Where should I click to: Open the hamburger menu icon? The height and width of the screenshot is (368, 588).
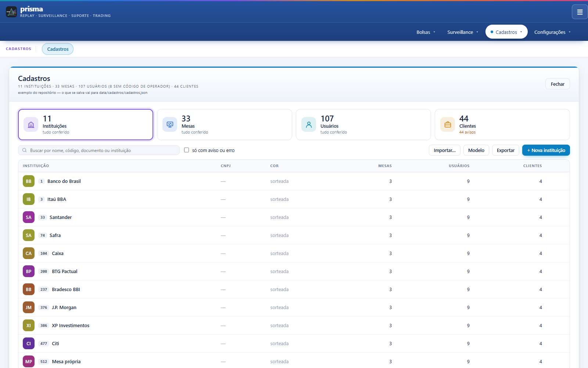[580, 12]
